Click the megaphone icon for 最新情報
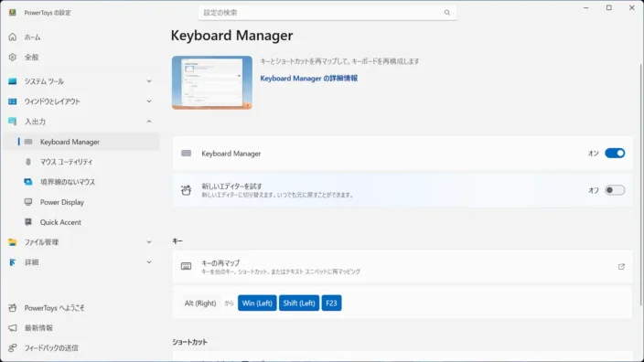The width and height of the screenshot is (644, 362). (12, 328)
